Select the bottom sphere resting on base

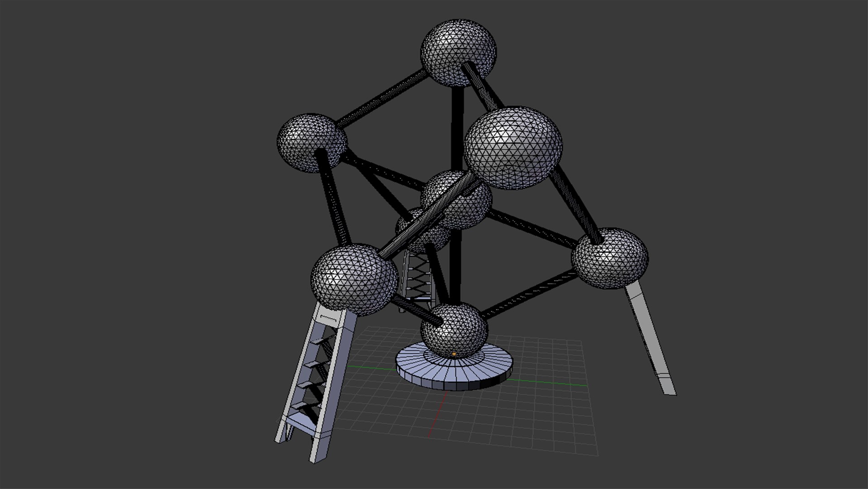point(454,331)
